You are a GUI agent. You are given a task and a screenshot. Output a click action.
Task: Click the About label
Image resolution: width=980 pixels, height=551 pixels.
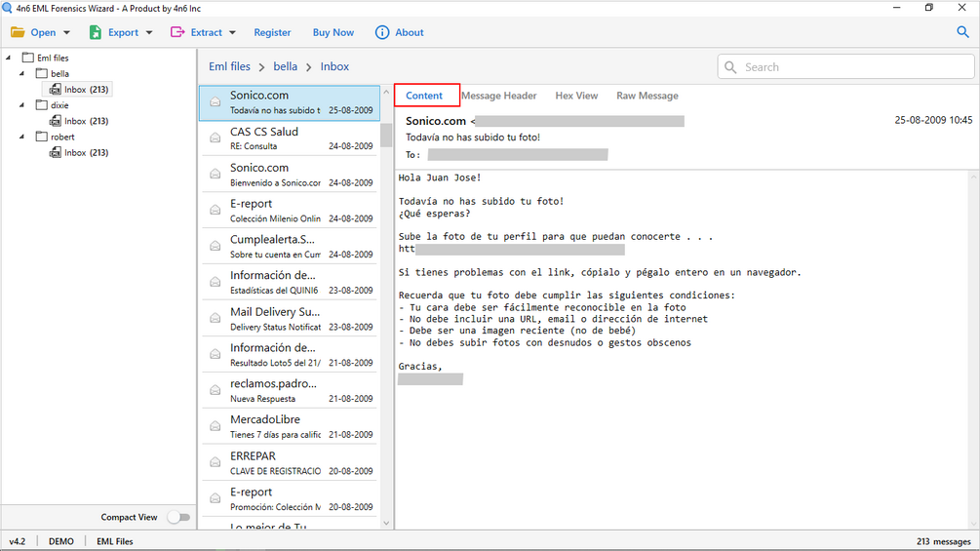point(410,32)
